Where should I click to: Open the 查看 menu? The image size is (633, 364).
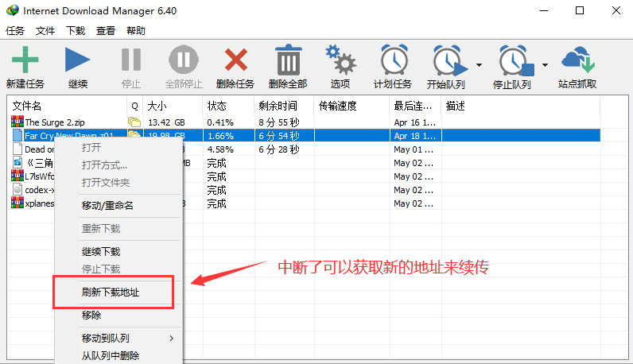click(106, 31)
